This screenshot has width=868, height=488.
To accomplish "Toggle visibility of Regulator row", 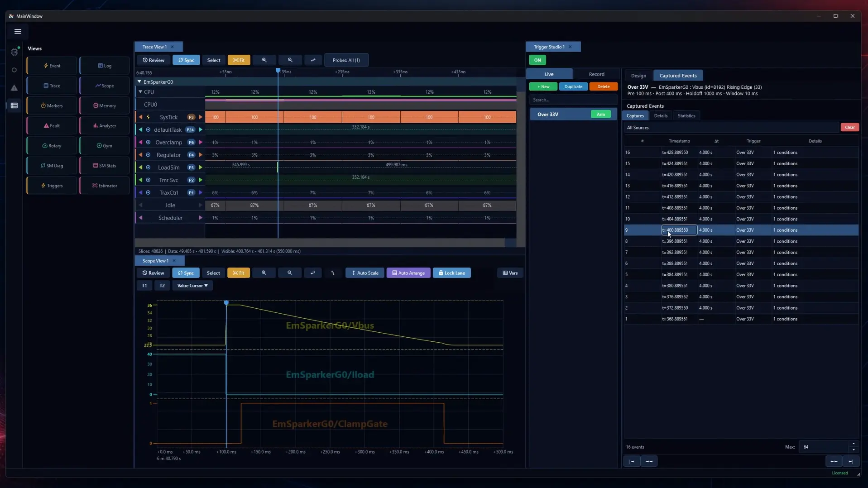I will (x=148, y=155).
